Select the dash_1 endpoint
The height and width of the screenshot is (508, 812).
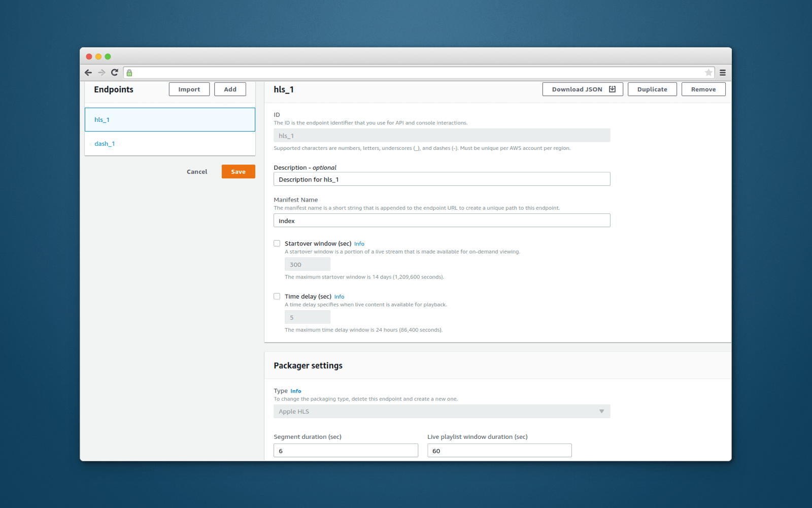(170, 144)
